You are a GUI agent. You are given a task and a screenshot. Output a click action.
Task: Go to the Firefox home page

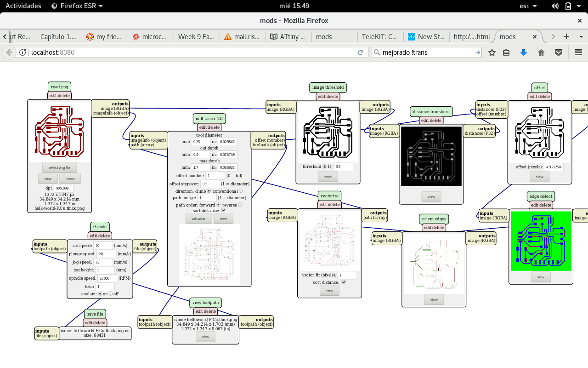tap(541, 52)
